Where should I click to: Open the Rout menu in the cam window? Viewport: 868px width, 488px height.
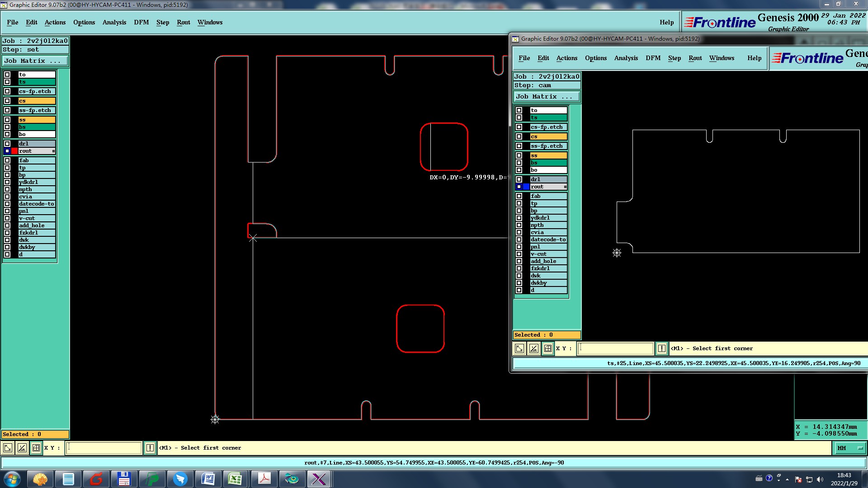pos(695,58)
